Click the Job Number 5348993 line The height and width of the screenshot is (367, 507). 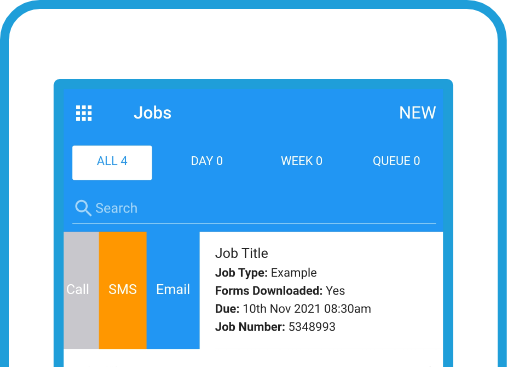pyautogui.click(x=275, y=327)
